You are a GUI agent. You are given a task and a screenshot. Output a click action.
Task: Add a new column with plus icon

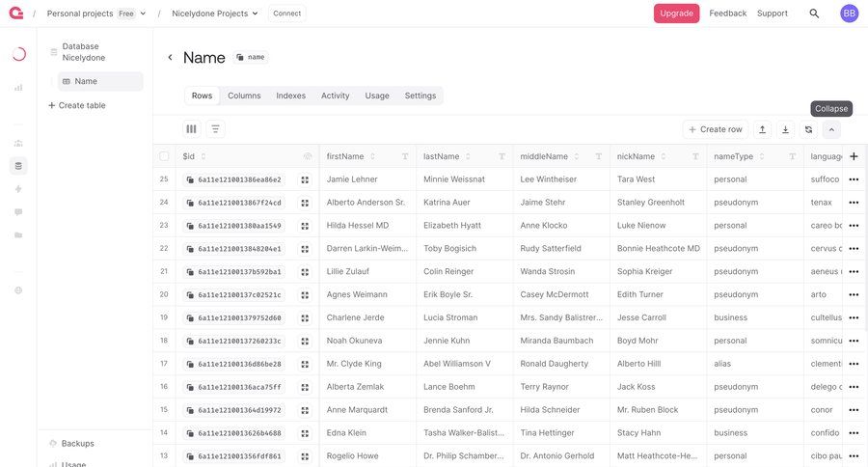(x=854, y=156)
